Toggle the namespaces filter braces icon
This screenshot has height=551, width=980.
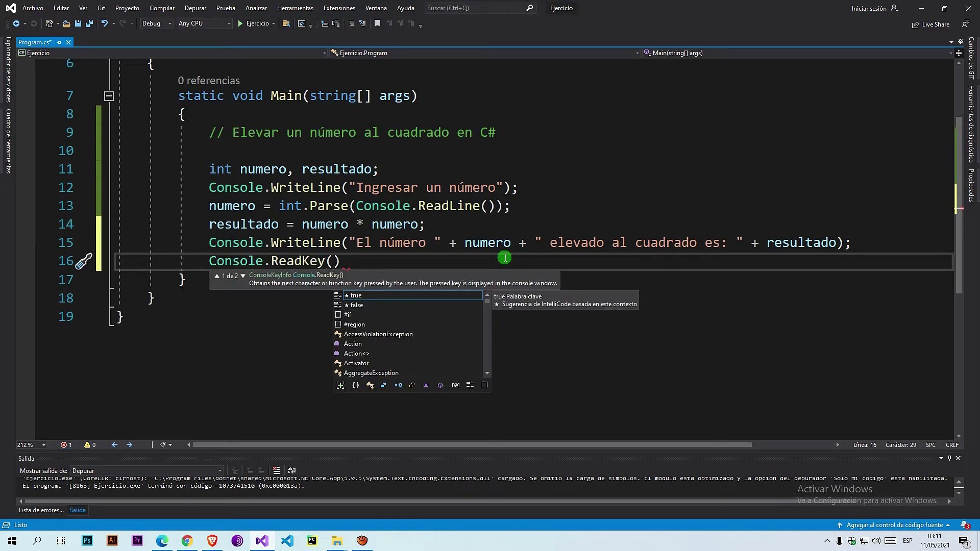coord(356,385)
